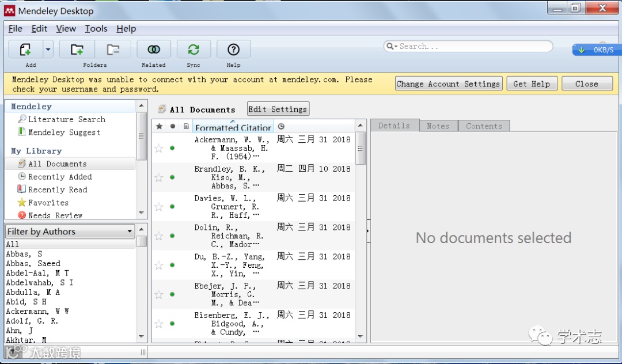This screenshot has width=622, height=364.
Task: Click the download speed indicator widget
Action: click(597, 50)
